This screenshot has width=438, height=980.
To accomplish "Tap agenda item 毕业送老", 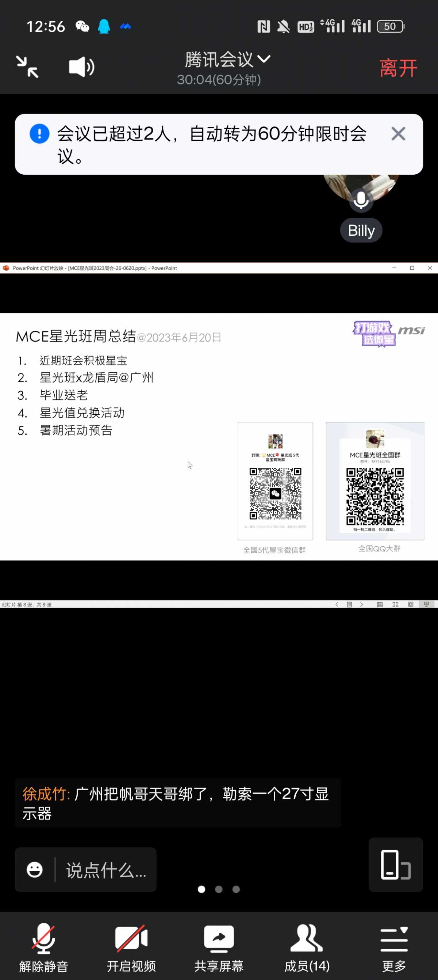I will click(64, 395).
